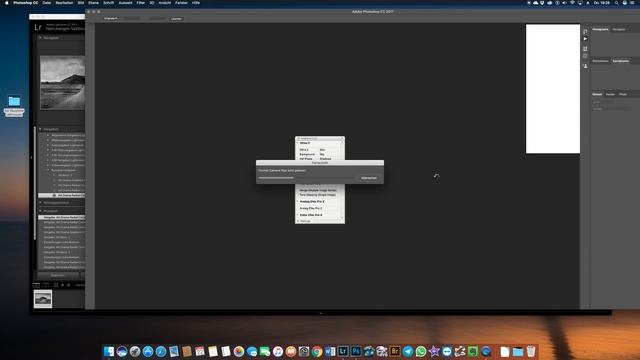Launch Siri from the Dock
Screen dimensions: 640x360
pos(122,351)
